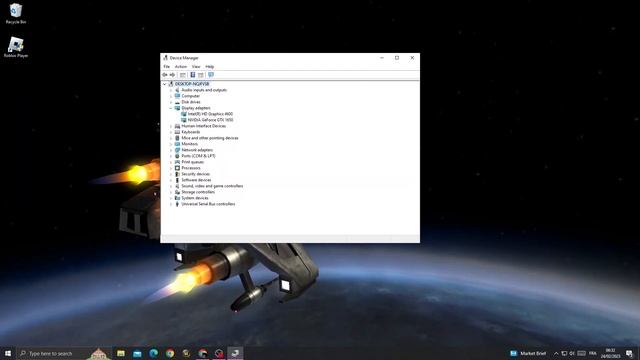This screenshot has height=360, width=640.
Task: Open the Action menu
Action: pyautogui.click(x=181, y=67)
